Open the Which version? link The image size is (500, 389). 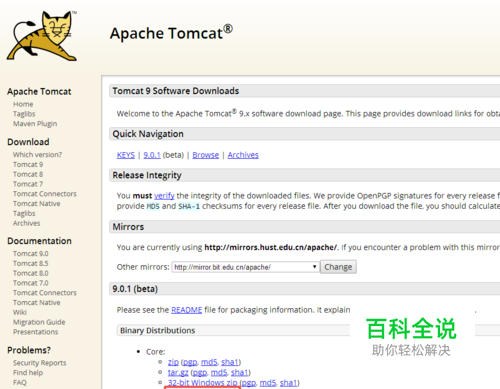coord(37,155)
